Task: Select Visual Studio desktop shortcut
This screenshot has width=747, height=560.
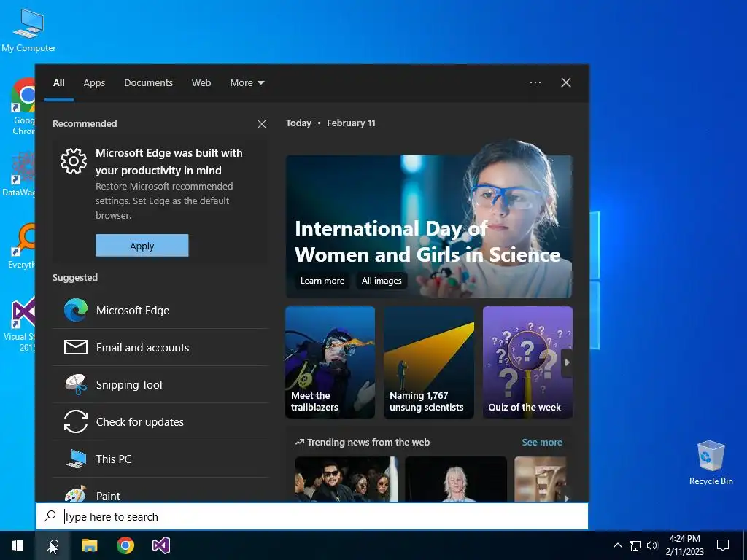Action: [x=19, y=324]
